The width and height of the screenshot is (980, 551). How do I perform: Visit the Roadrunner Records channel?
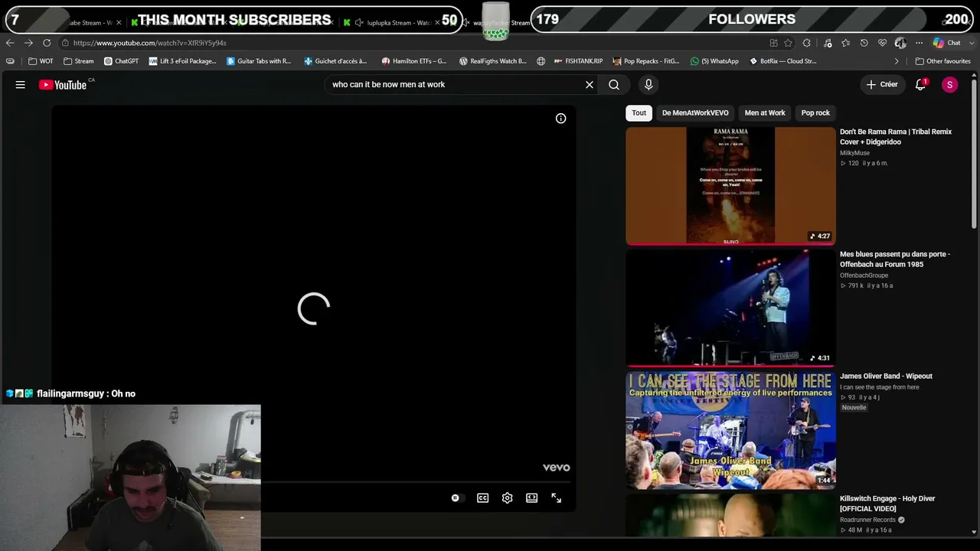click(x=867, y=520)
